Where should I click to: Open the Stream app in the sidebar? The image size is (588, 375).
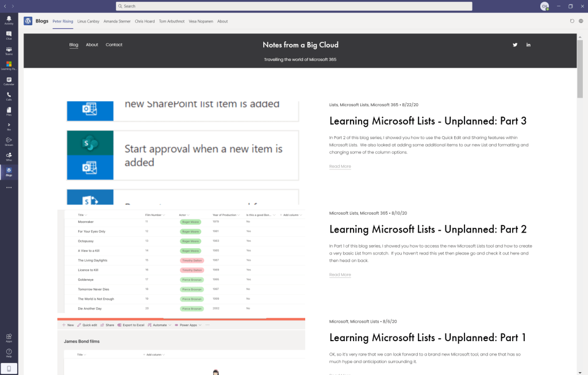pos(9,140)
